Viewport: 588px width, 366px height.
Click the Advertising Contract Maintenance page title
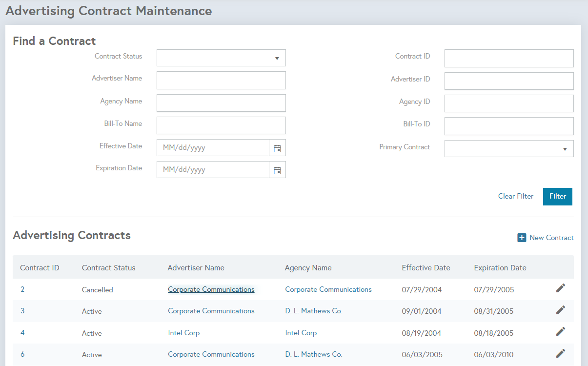[109, 11]
